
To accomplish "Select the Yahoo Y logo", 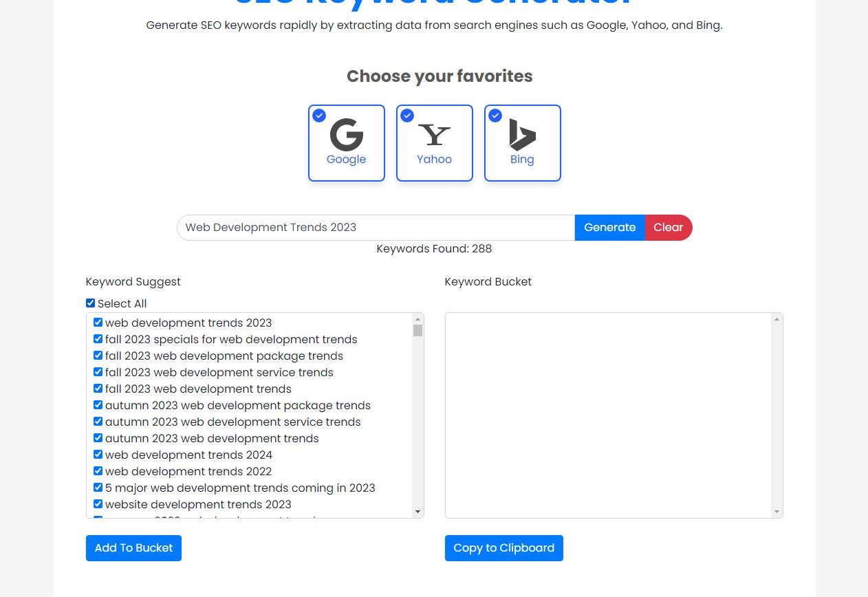I will [435, 135].
